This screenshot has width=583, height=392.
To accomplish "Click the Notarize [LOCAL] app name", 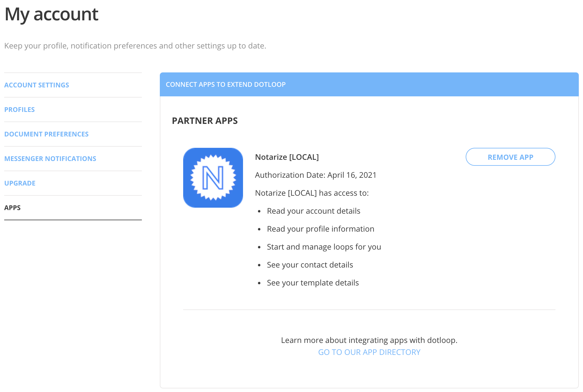I will pos(287,157).
